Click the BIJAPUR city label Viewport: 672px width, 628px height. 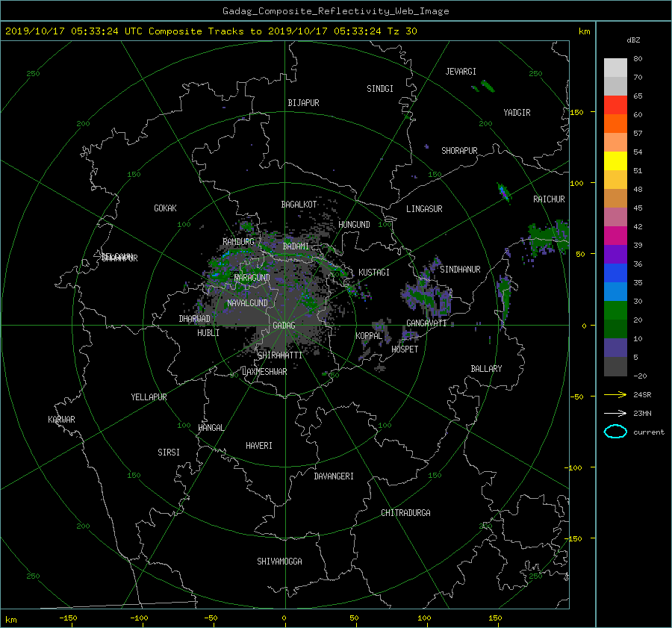point(303,103)
